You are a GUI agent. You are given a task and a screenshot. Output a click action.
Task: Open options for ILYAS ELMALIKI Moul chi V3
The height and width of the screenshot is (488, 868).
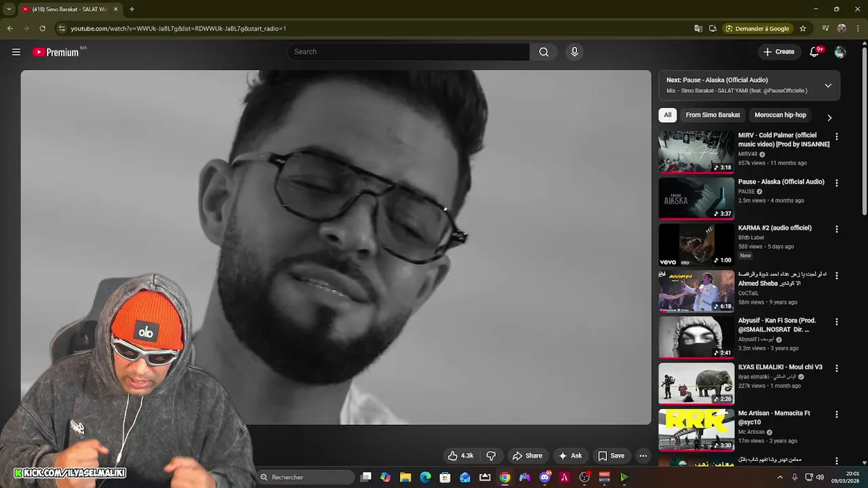[837, 368]
